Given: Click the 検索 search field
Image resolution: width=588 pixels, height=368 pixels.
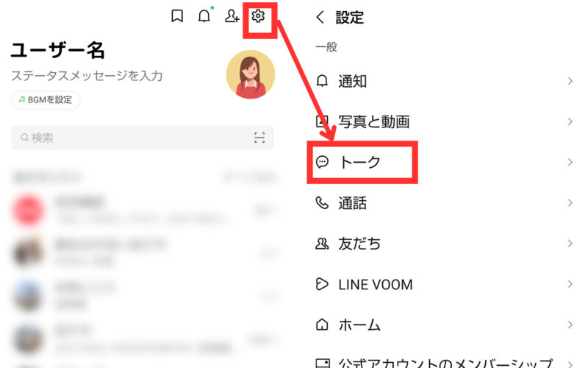Looking at the screenshot, I should [142, 138].
